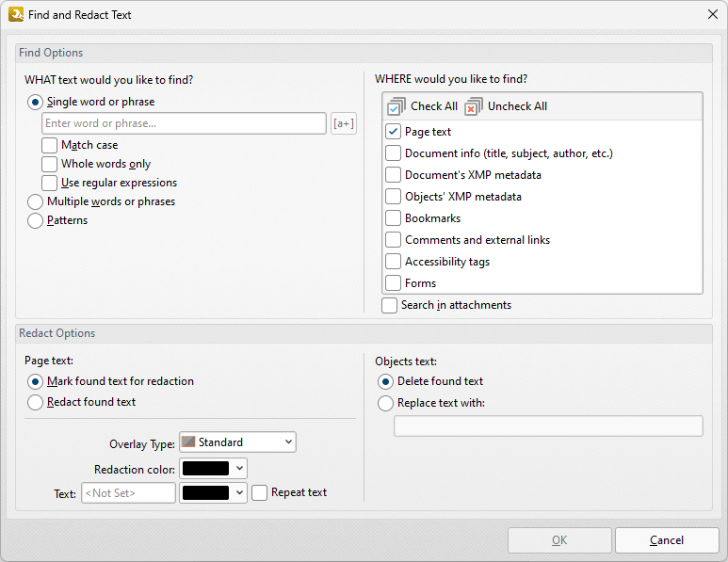Check Objects' XMP metadata box
Viewport: 728px width, 562px height.
(393, 197)
